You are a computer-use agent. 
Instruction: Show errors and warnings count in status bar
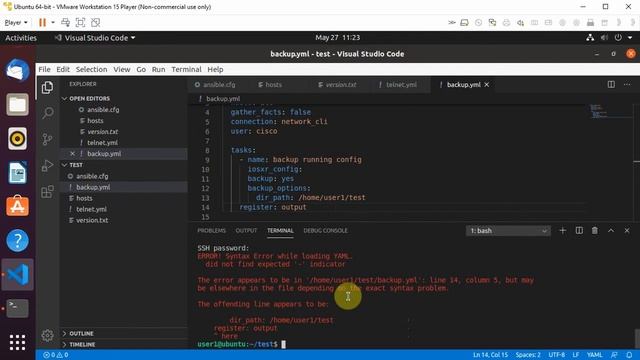click(x=56, y=355)
